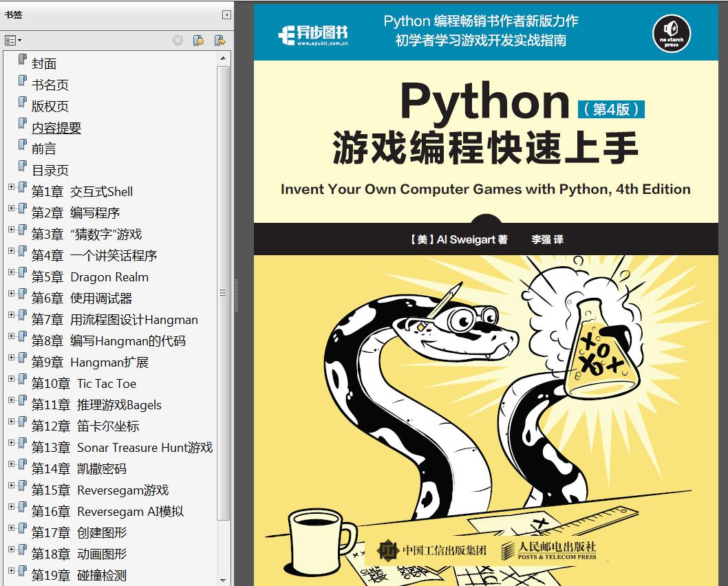Viewport: 728px width, 586px height.
Task: Expand the 第19章 碰撞检测 bookmark
Action: [12, 571]
